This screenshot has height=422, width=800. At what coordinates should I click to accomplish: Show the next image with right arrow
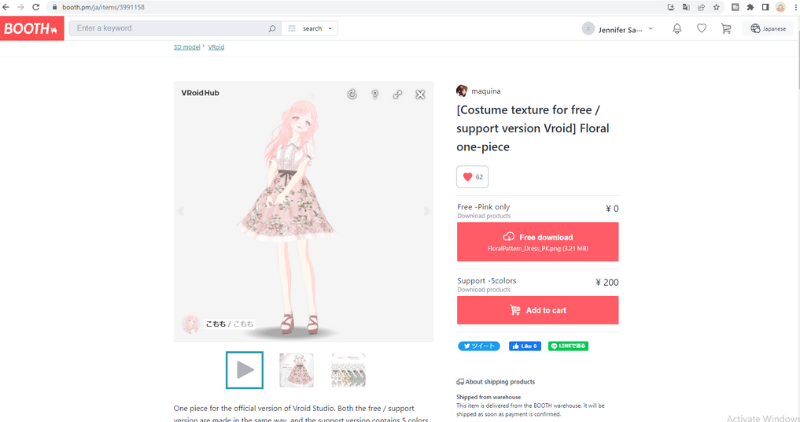427,211
